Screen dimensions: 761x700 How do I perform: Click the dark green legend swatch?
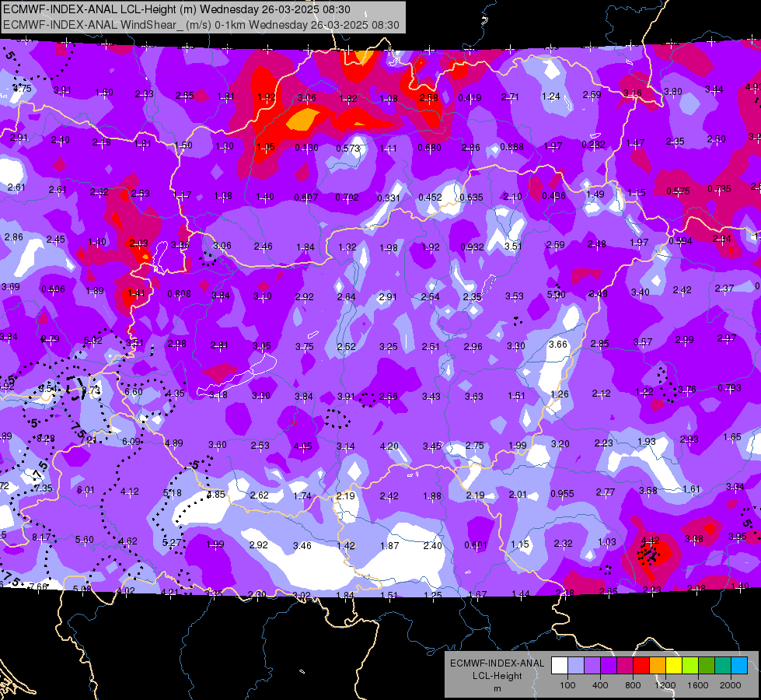click(x=707, y=666)
